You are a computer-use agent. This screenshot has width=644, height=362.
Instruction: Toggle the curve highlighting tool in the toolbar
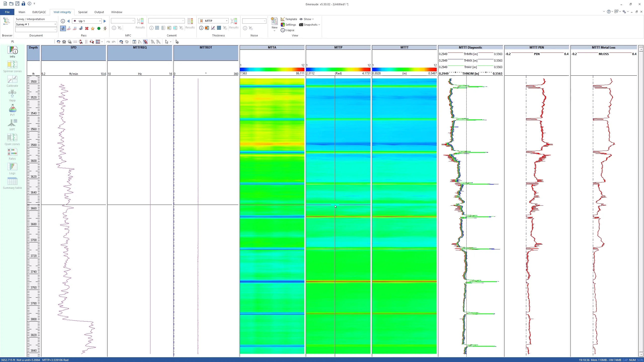click(145, 42)
